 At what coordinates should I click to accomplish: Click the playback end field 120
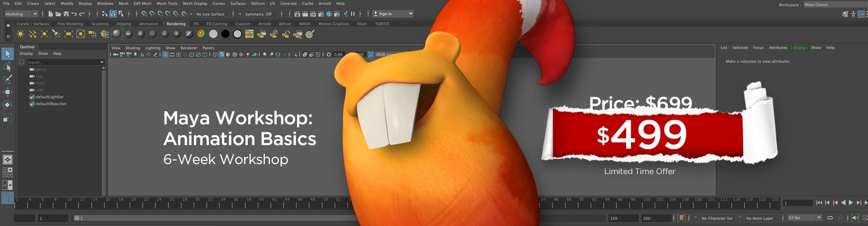[x=623, y=218]
